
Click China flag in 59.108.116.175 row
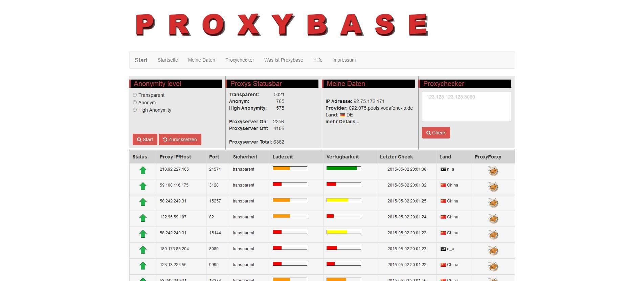point(443,185)
